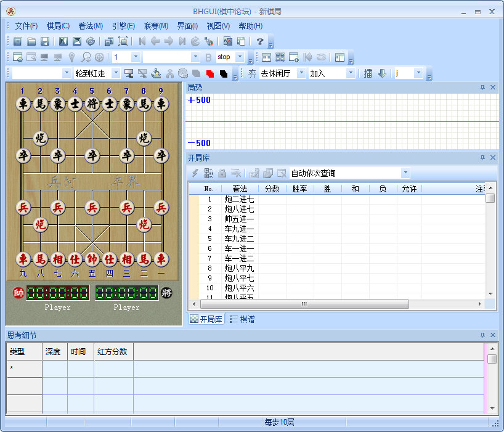Open the 引擎(E) menu
504x432 pixels.
(123, 26)
